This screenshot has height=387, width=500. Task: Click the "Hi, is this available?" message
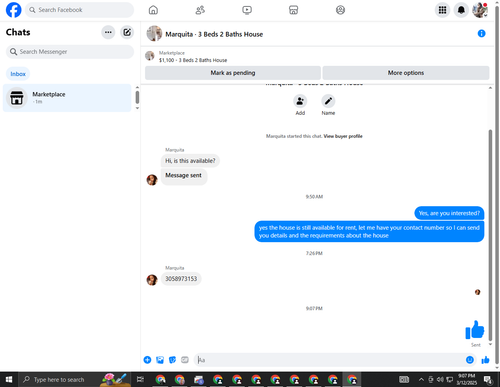[x=190, y=161]
